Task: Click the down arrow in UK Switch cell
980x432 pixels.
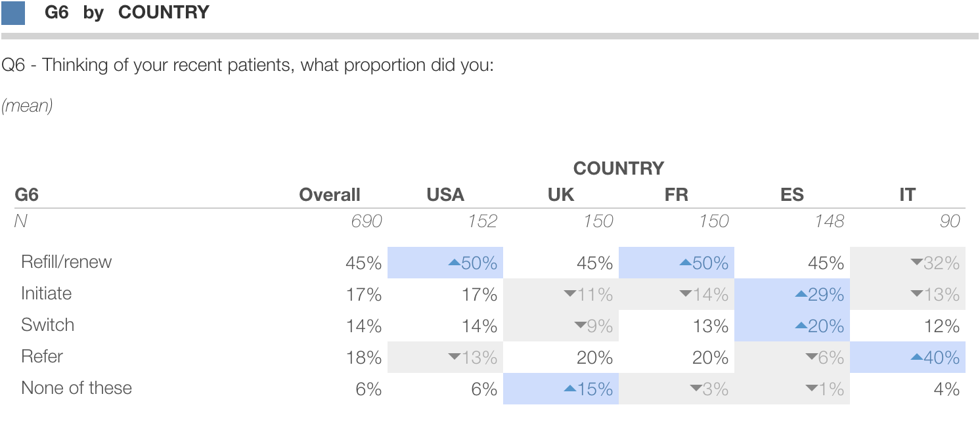Action: click(x=580, y=326)
